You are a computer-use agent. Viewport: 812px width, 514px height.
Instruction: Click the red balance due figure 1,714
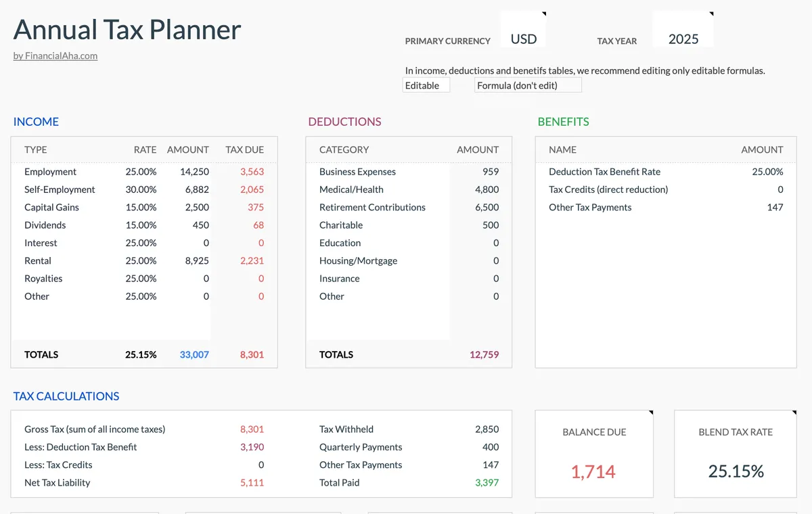point(593,471)
